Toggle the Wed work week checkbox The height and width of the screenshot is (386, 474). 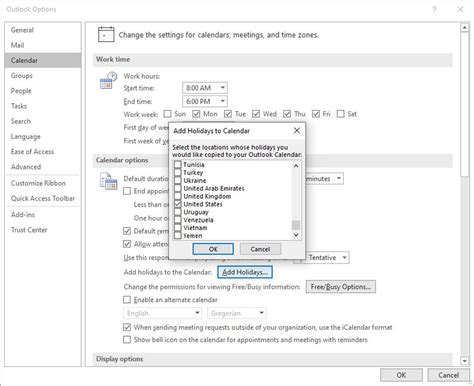coord(256,114)
